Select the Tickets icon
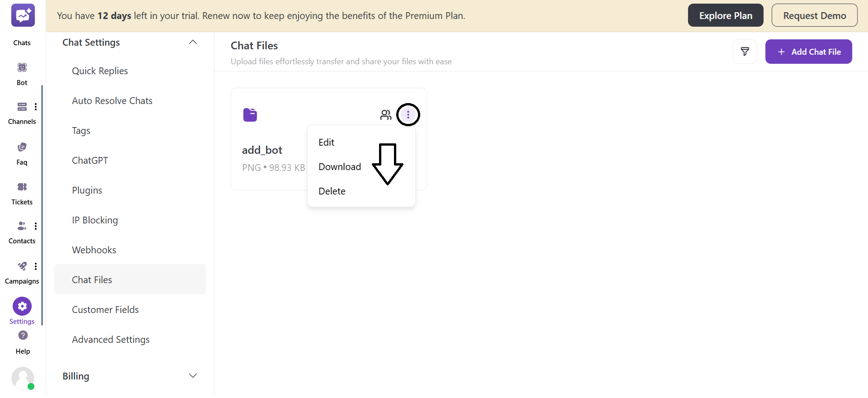 (x=22, y=187)
